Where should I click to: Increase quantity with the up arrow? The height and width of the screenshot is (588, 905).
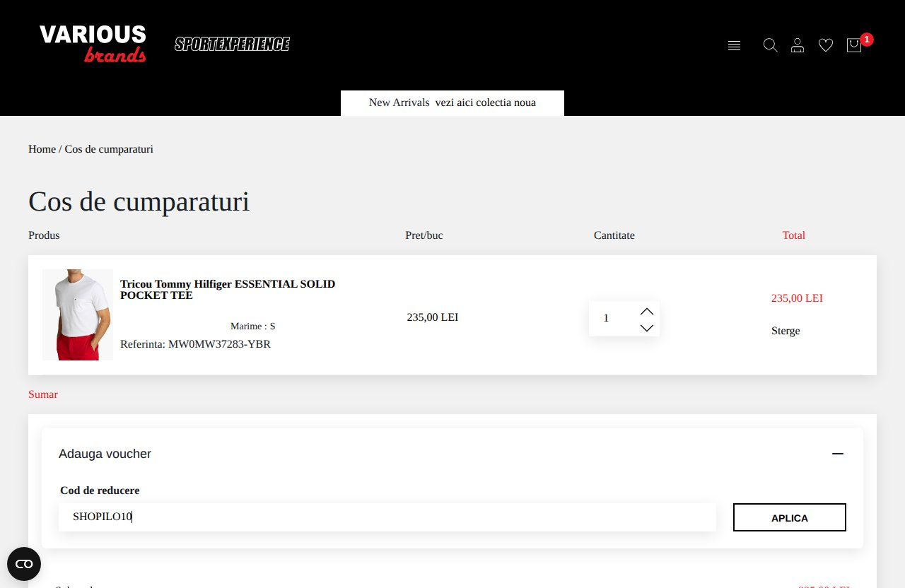pos(646,311)
